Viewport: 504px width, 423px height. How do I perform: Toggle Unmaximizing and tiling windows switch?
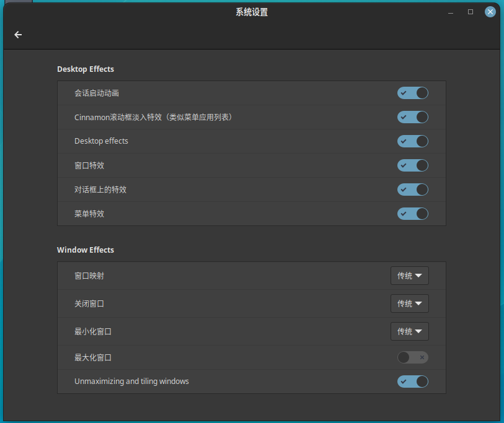413,382
